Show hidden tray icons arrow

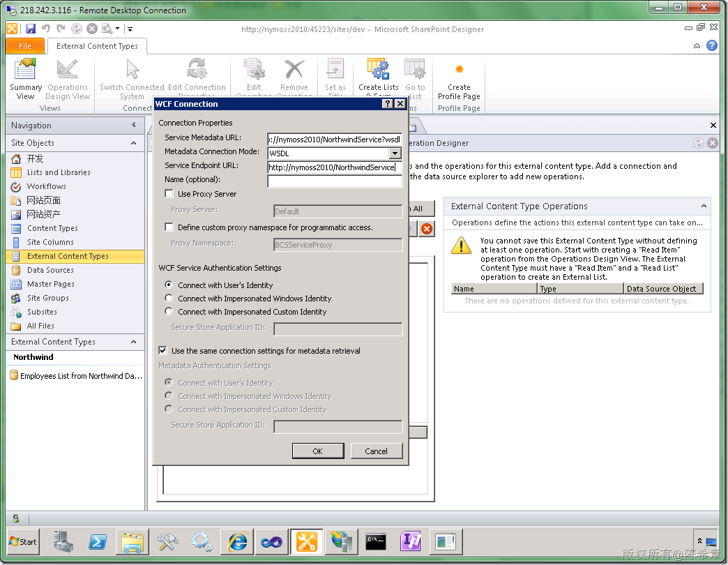(x=699, y=541)
